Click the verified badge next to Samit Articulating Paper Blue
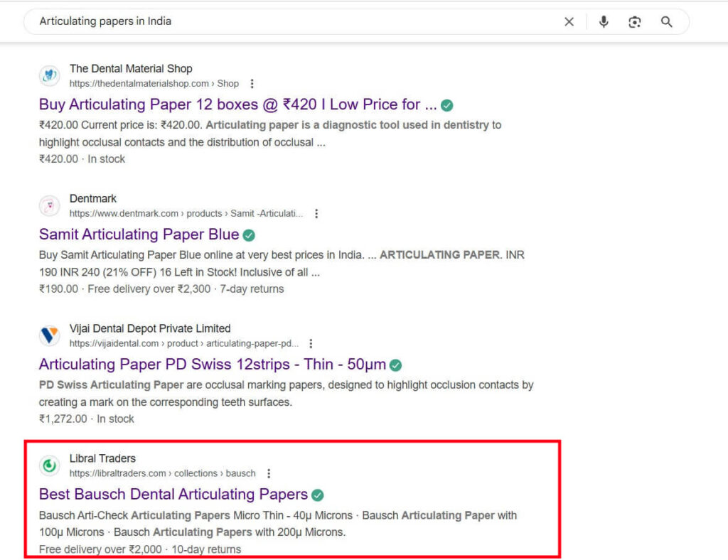Viewport: 728px width, 560px height. click(249, 236)
